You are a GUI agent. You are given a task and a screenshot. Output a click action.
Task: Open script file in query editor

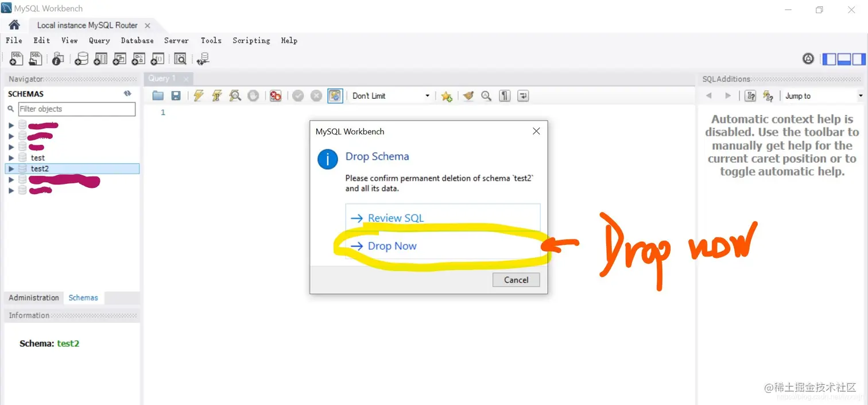(x=158, y=96)
